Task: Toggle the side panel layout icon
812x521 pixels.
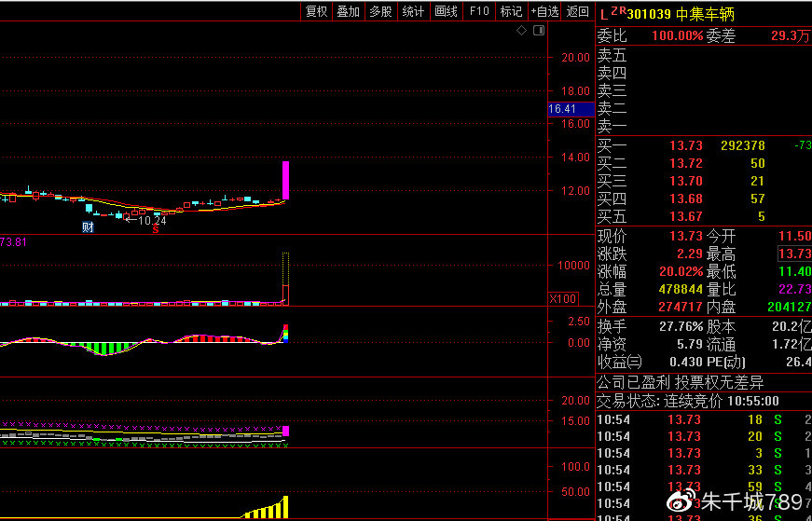Action: coord(537,31)
